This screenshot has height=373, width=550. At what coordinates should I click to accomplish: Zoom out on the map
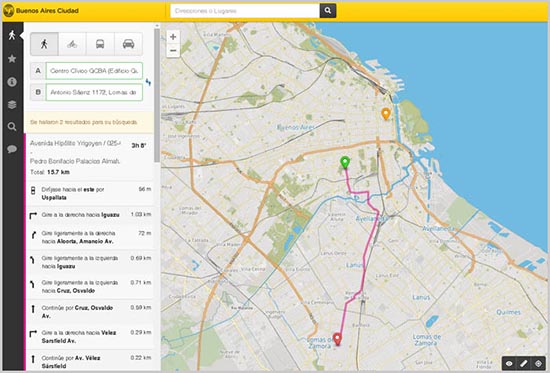coord(173,51)
